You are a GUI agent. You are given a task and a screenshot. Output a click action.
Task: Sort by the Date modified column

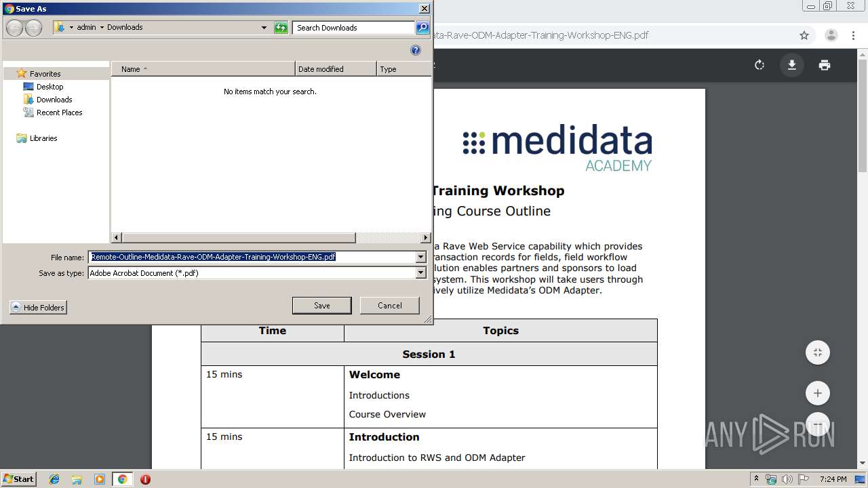pos(336,69)
